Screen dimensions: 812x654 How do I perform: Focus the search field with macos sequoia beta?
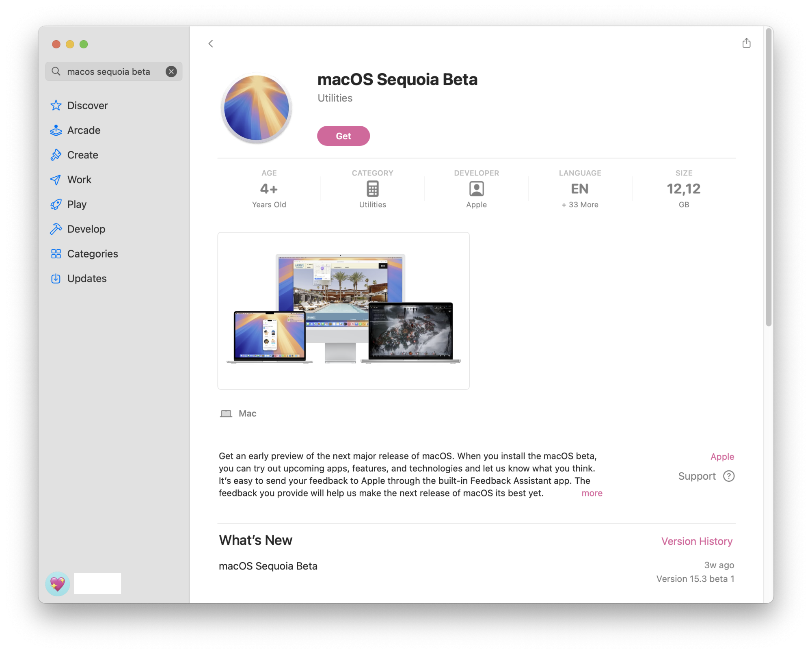[114, 71]
